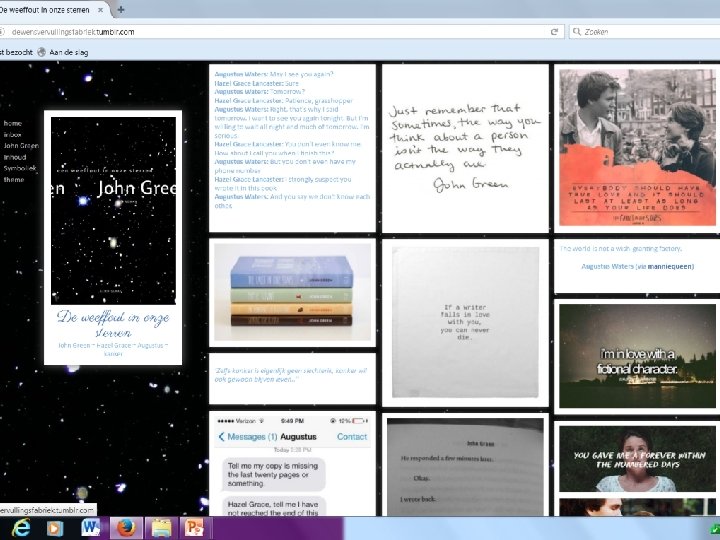Click the 'Messages (1)' back arrow in the screenshot

pos(221,437)
